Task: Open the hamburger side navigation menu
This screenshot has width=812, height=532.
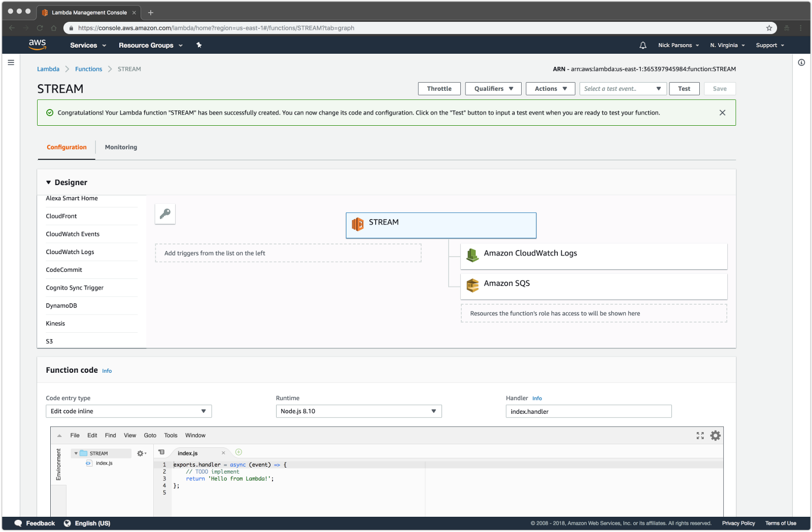Action: 11,62
